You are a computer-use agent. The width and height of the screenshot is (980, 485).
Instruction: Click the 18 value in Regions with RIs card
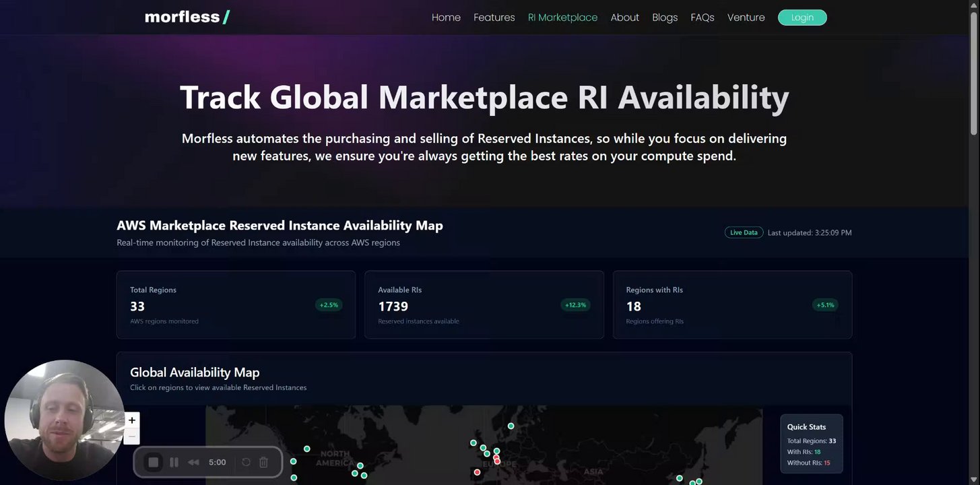click(633, 306)
